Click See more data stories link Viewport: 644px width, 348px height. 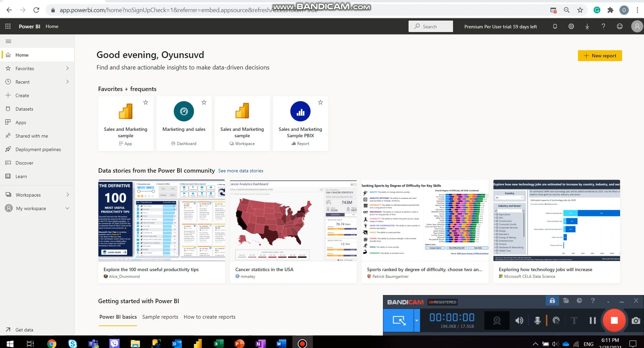tap(241, 171)
